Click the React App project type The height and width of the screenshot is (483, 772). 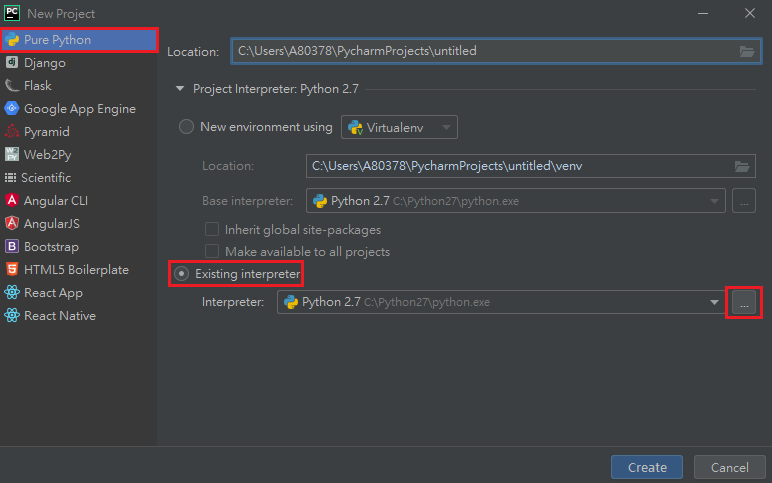[79, 293]
